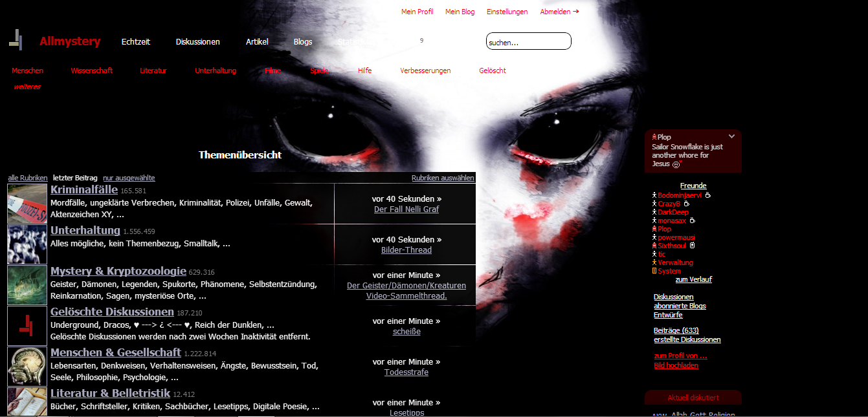Open Mystery & Kryptozoologie heading

point(118,272)
